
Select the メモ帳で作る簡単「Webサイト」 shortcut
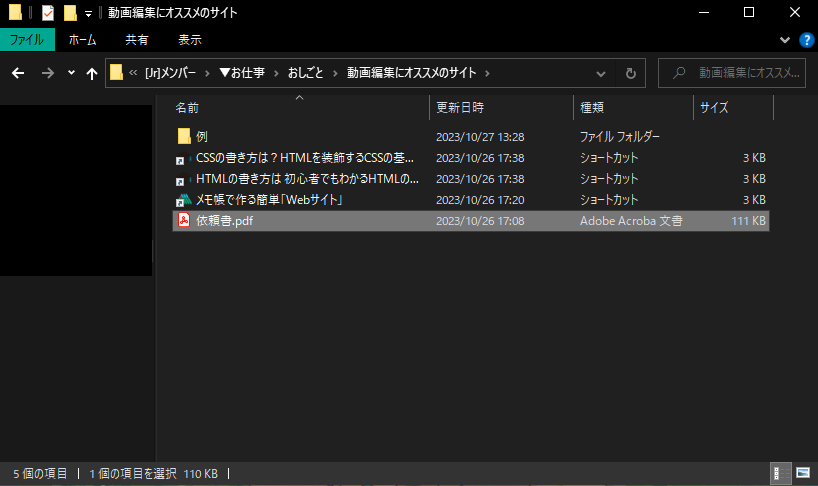click(x=269, y=200)
